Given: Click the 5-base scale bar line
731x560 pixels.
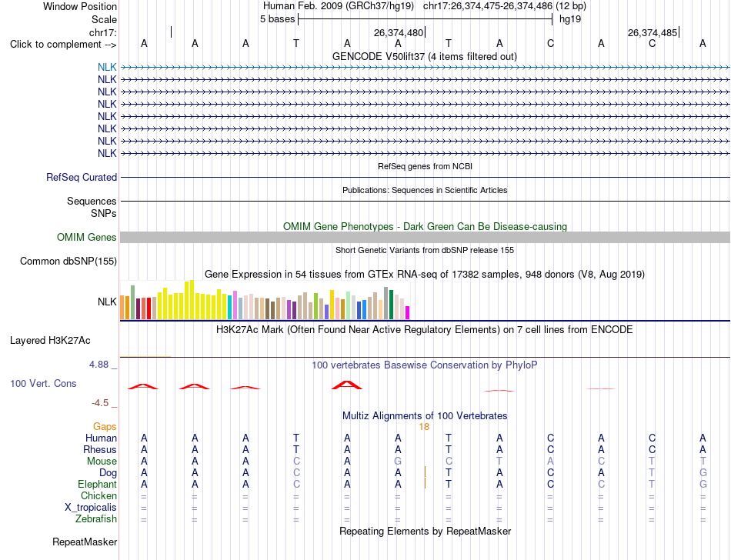Looking at the screenshot, I should 426,19.
